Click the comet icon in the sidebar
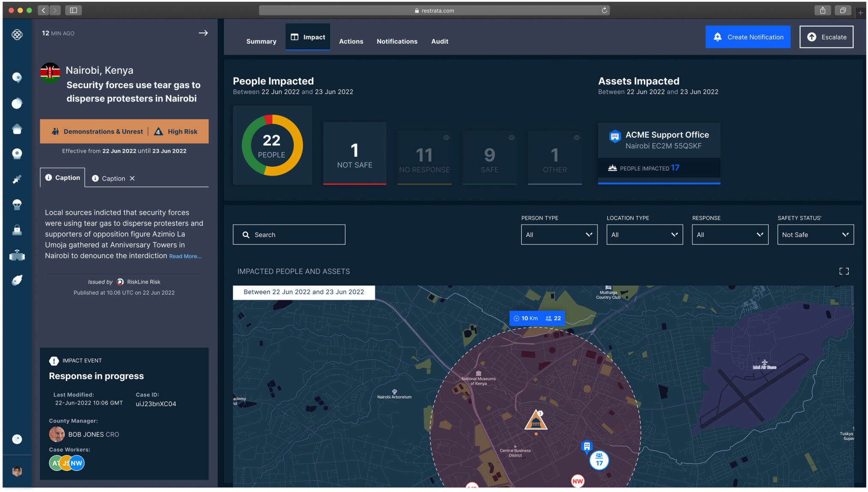Screen dimensions: 868x492 17,280
